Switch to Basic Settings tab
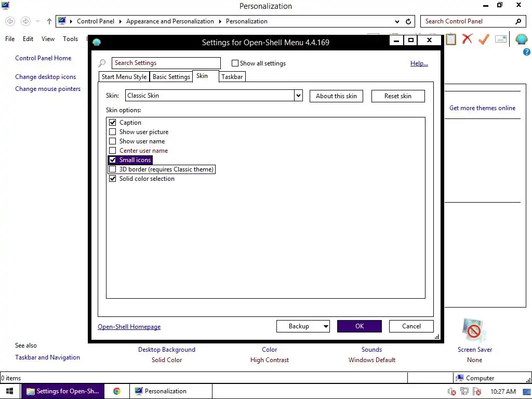The height and width of the screenshot is (399, 532). [x=171, y=77]
